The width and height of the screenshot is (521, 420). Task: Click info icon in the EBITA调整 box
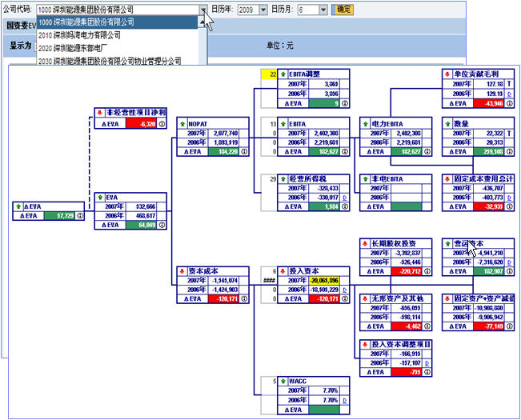click(345, 103)
